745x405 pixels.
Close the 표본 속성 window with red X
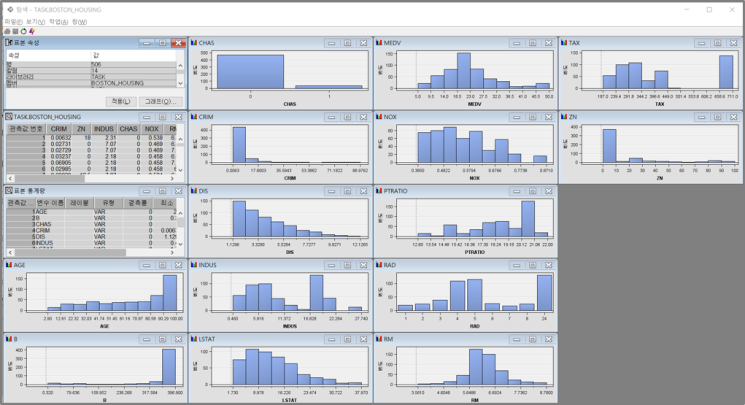[178, 43]
